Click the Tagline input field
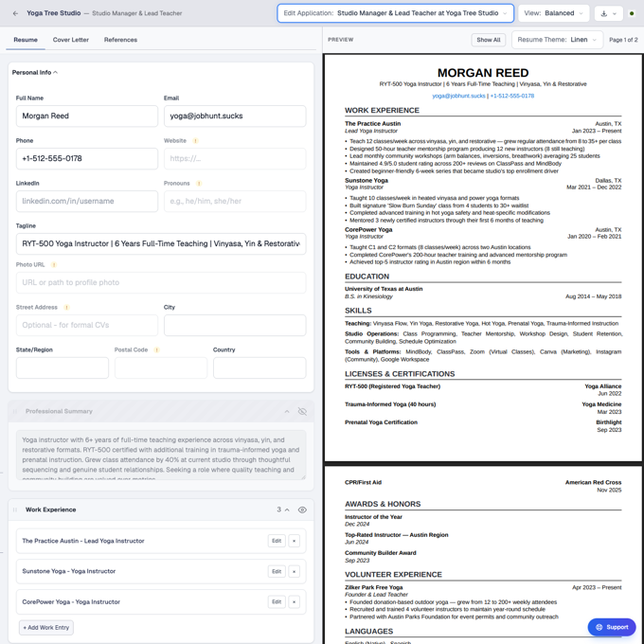The width and height of the screenshot is (644, 644). pos(161,244)
